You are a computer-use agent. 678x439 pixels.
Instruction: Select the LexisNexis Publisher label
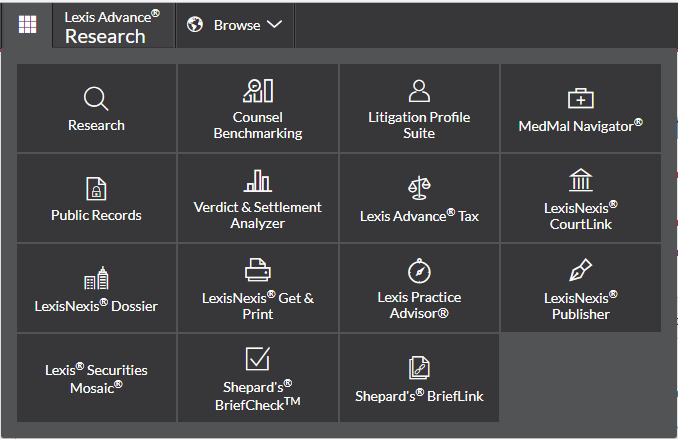click(581, 306)
